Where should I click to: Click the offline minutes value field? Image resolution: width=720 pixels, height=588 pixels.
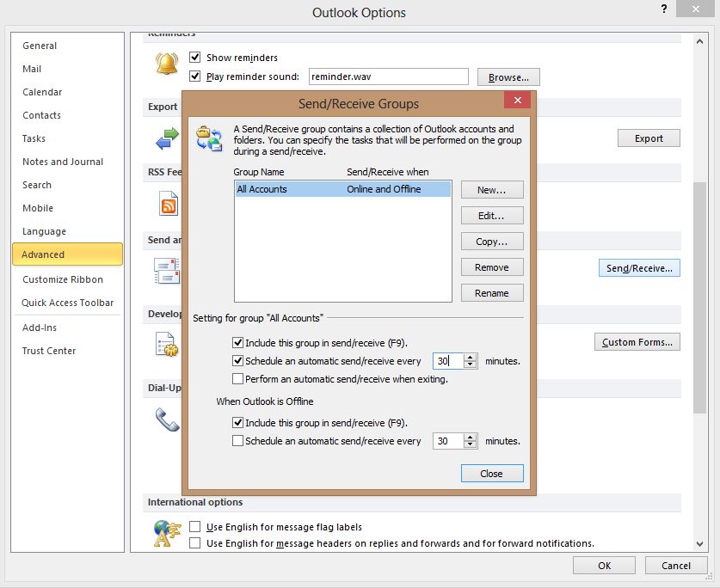pyautogui.click(x=448, y=441)
